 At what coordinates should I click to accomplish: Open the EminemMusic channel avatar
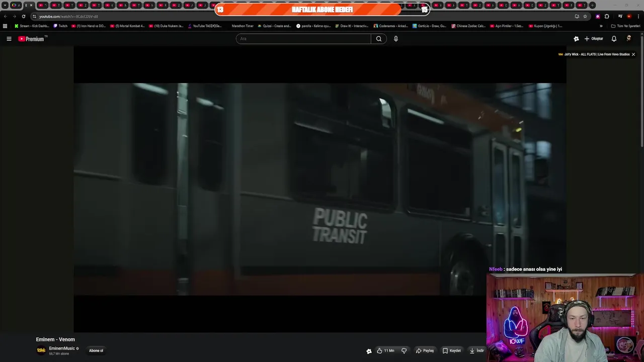[x=41, y=350]
